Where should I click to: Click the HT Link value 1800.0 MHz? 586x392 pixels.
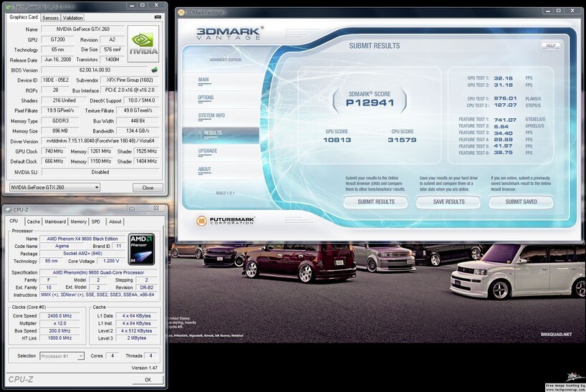(x=59, y=338)
